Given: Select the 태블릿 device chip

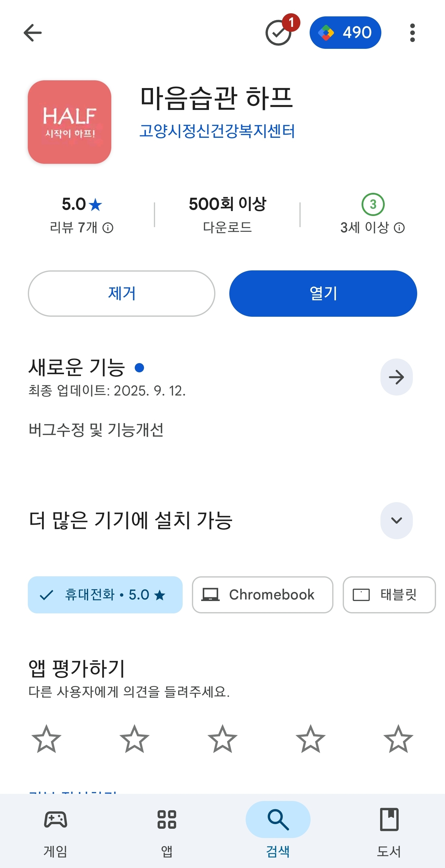Looking at the screenshot, I should pyautogui.click(x=389, y=595).
